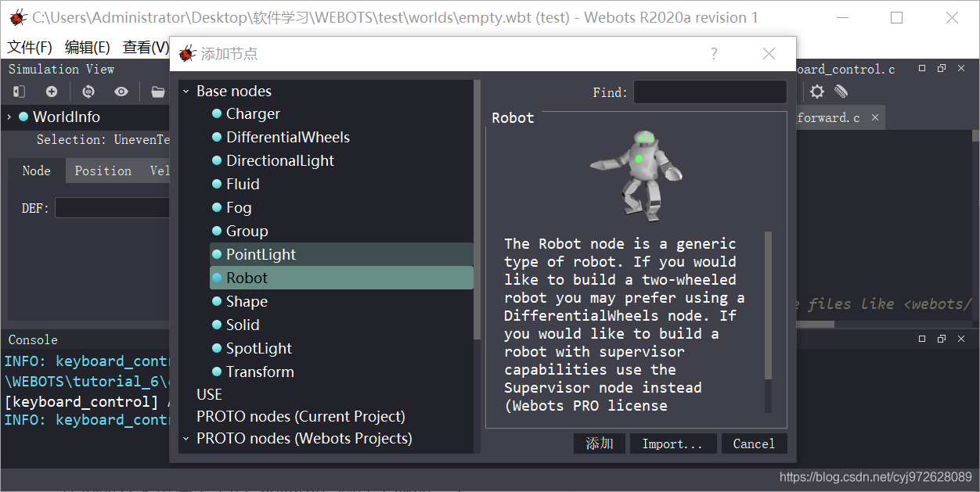Toggle the eye view-options toolbar icon
980x492 pixels.
pyautogui.click(x=121, y=92)
